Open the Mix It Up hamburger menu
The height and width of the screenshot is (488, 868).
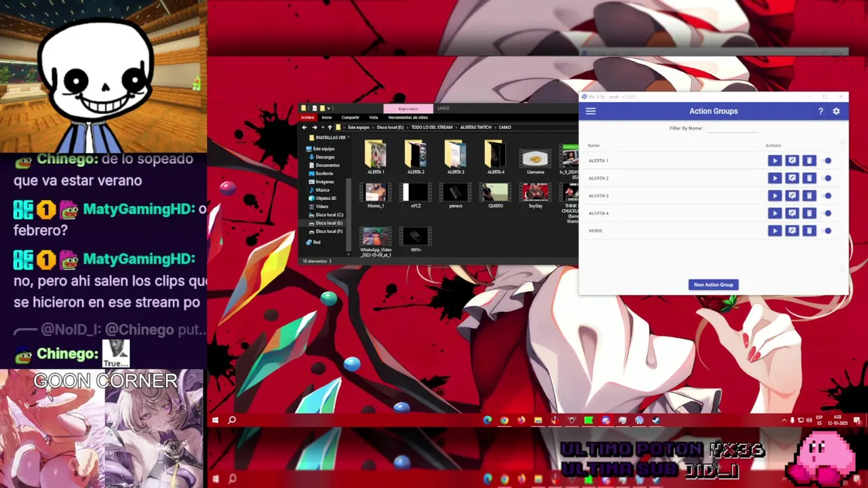click(591, 111)
